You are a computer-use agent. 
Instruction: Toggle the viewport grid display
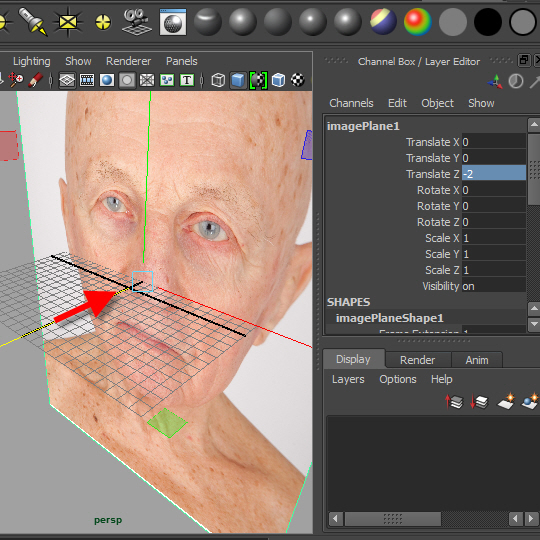point(67,81)
